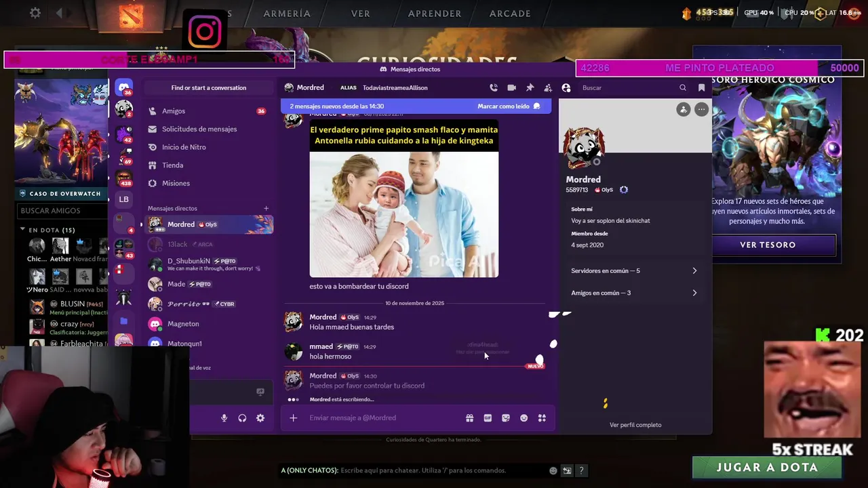Go back with Dota arrow icon

[x=59, y=13]
